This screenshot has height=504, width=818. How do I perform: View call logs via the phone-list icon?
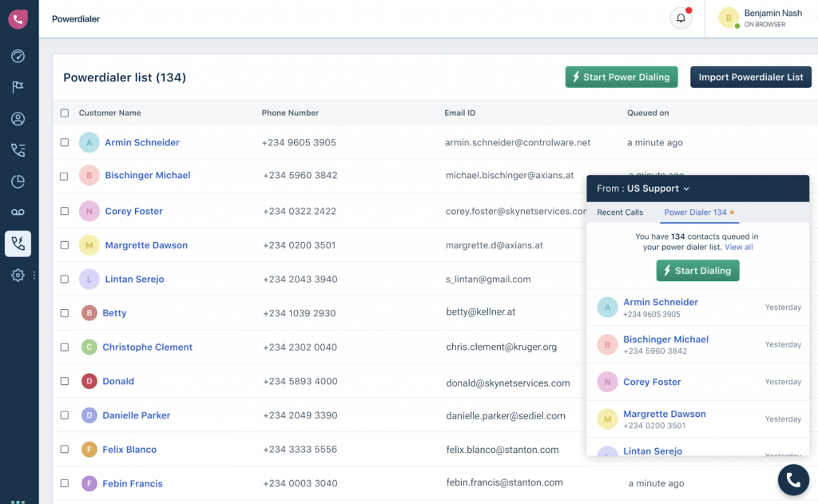click(x=18, y=149)
